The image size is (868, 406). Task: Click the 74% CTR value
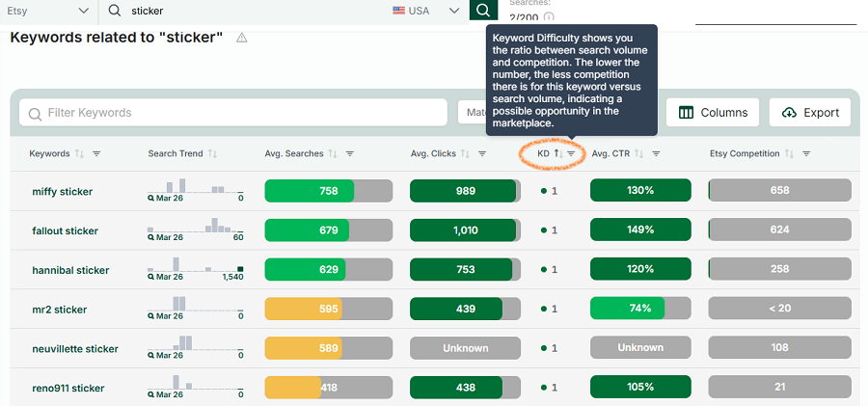640,308
